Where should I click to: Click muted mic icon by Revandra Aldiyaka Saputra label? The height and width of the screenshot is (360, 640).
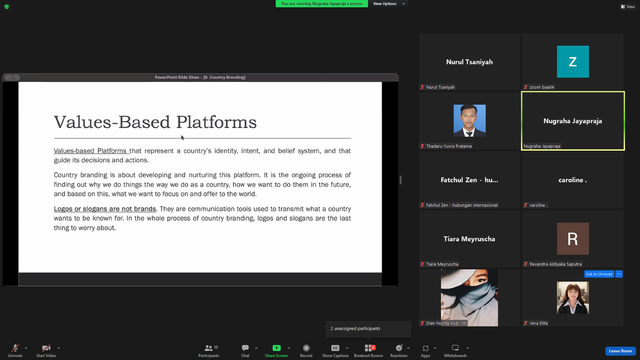click(526, 264)
